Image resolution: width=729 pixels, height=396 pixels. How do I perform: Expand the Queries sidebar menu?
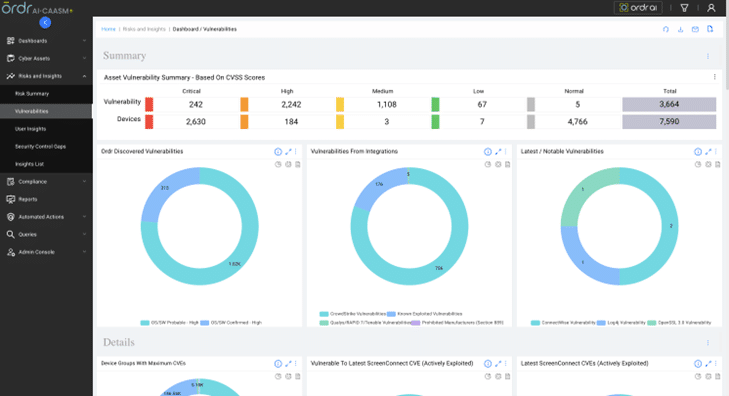46,235
